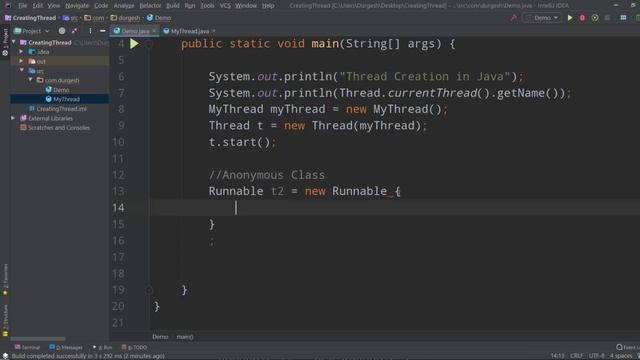Open Project panel options (vertical dots)
640x360 pixels.
point(90,31)
